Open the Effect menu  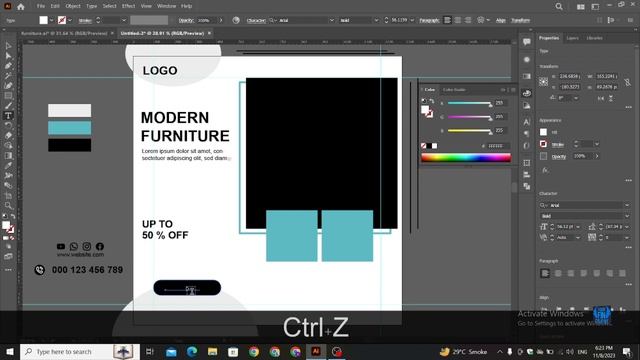click(x=128, y=6)
